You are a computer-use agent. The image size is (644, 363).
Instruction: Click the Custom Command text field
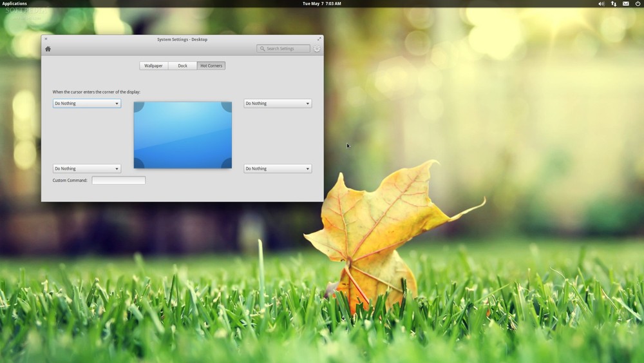point(118,180)
